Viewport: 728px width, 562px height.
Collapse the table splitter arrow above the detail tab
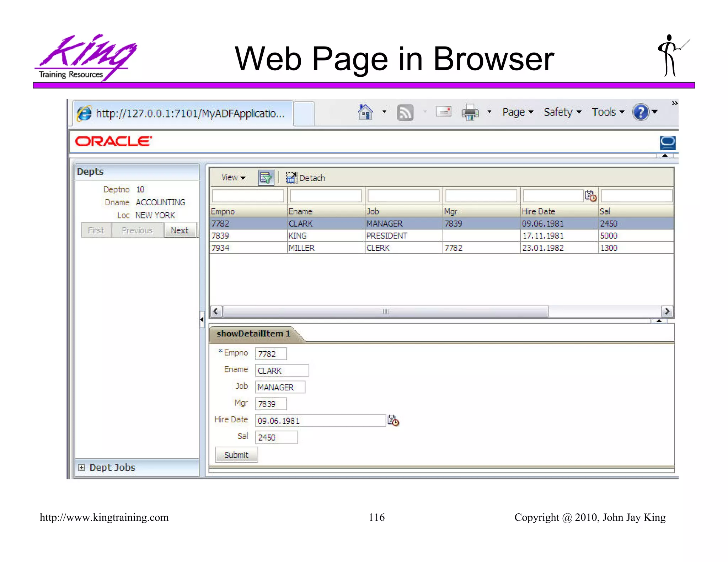[x=659, y=320]
